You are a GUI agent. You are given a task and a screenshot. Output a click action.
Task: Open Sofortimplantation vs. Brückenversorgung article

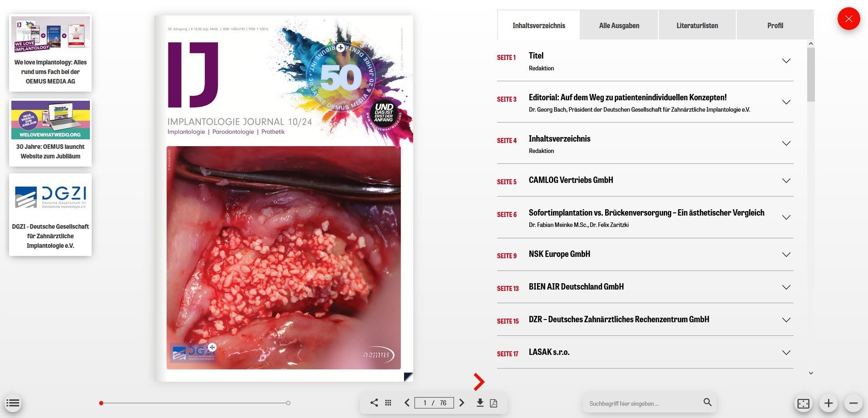pos(646,212)
